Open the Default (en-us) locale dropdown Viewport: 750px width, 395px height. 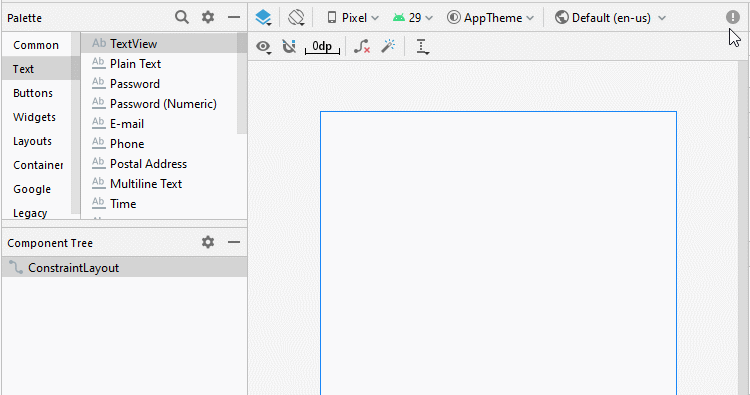tap(610, 18)
